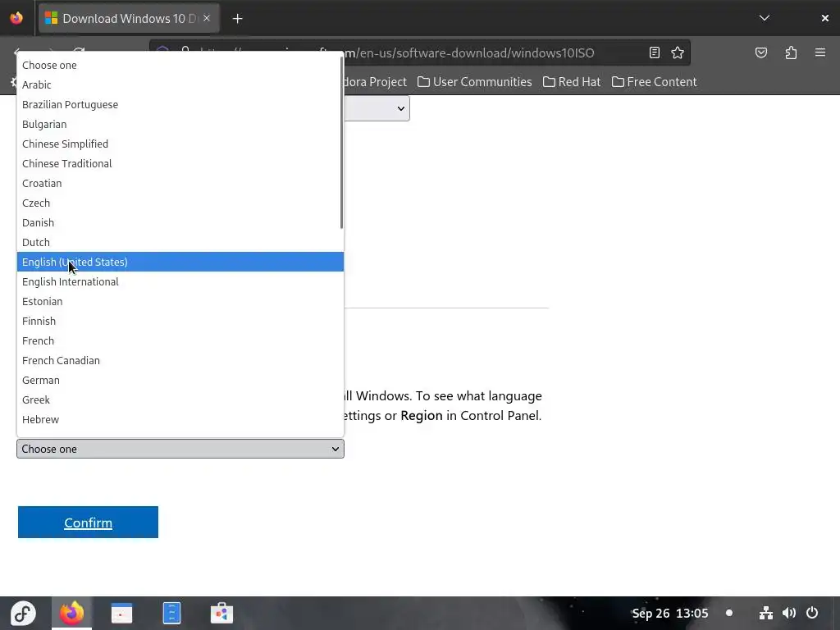Select English (United States) option
Screen dimensions: 840x630
[180, 262]
